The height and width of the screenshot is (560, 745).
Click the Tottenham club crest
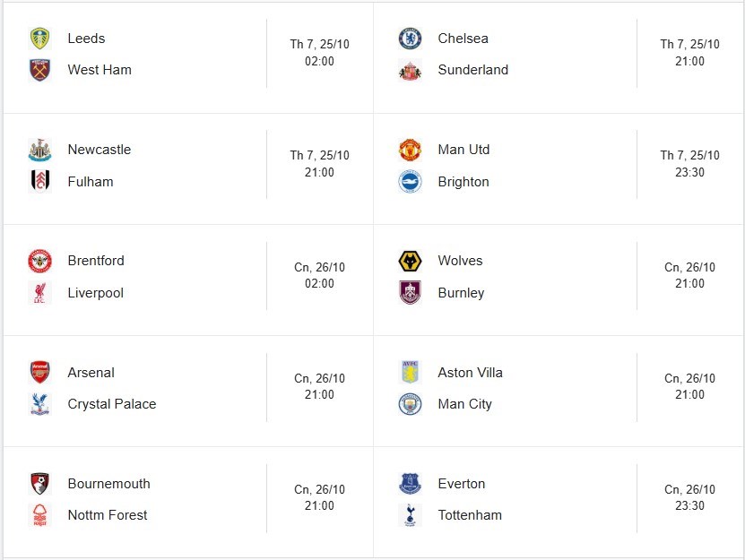tap(410, 515)
